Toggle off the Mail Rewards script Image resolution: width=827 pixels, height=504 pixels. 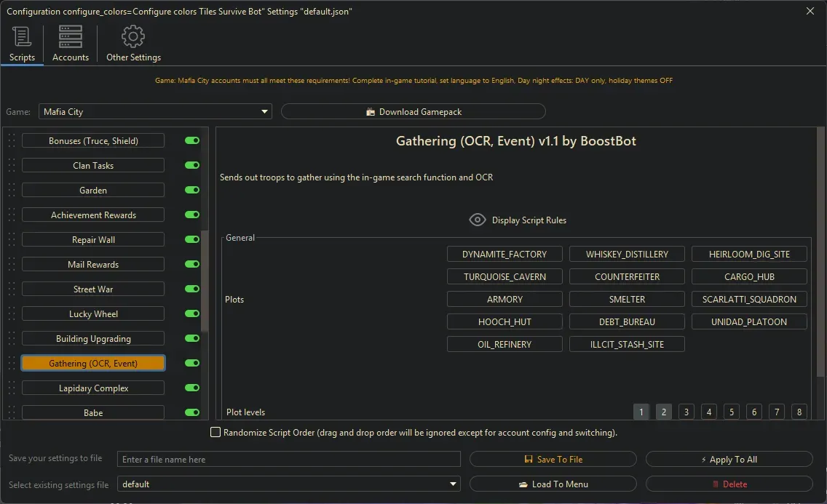[x=192, y=265]
